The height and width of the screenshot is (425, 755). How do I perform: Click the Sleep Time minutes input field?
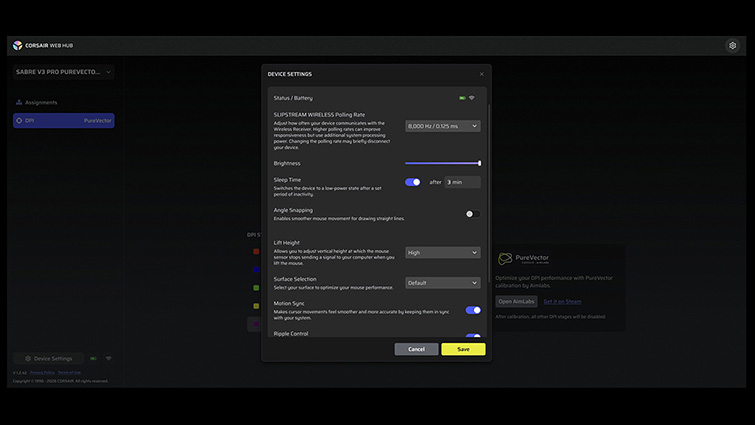coord(462,182)
